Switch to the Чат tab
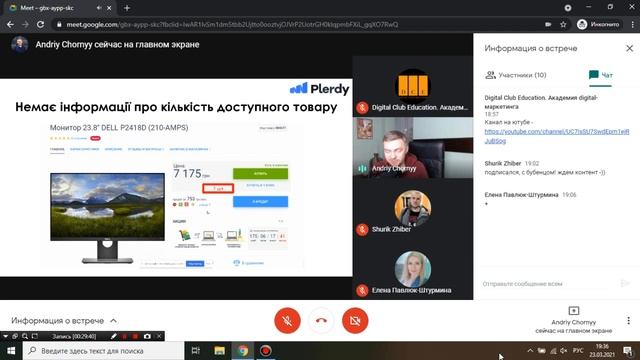The image size is (640, 360). click(x=600, y=75)
